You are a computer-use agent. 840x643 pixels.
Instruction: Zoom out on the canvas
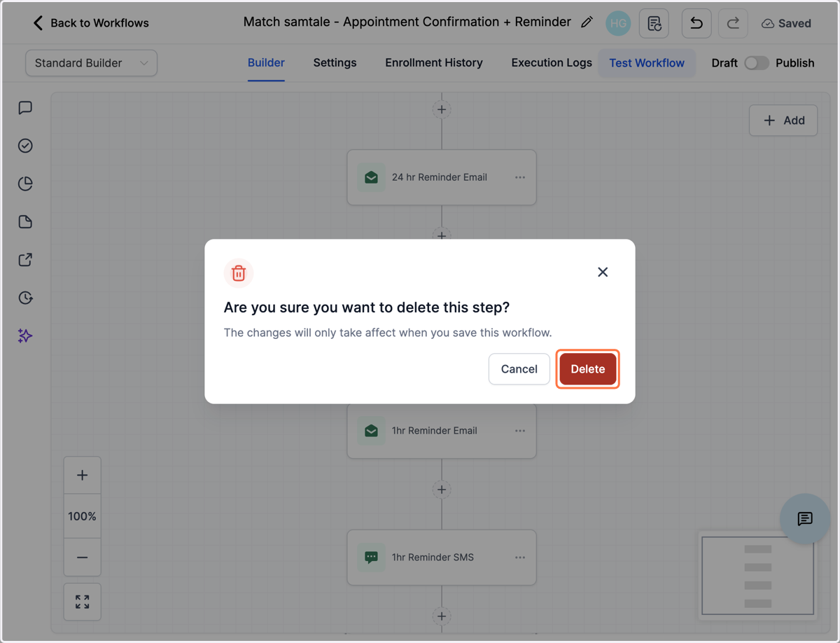82,558
